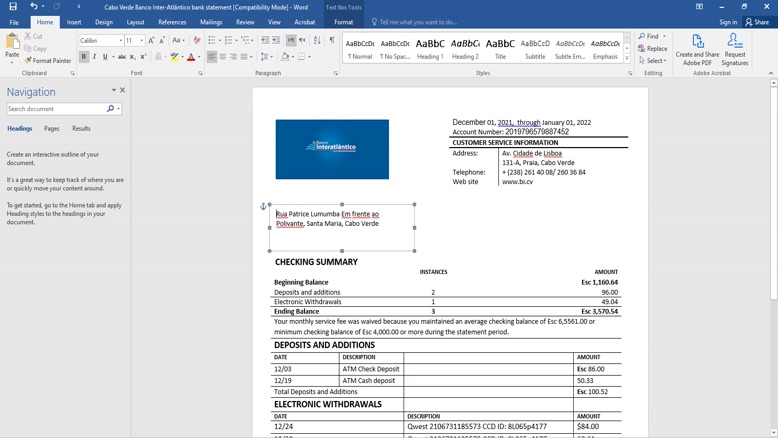Image resolution: width=778 pixels, height=438 pixels.
Task: Align text to the right
Action: point(233,57)
